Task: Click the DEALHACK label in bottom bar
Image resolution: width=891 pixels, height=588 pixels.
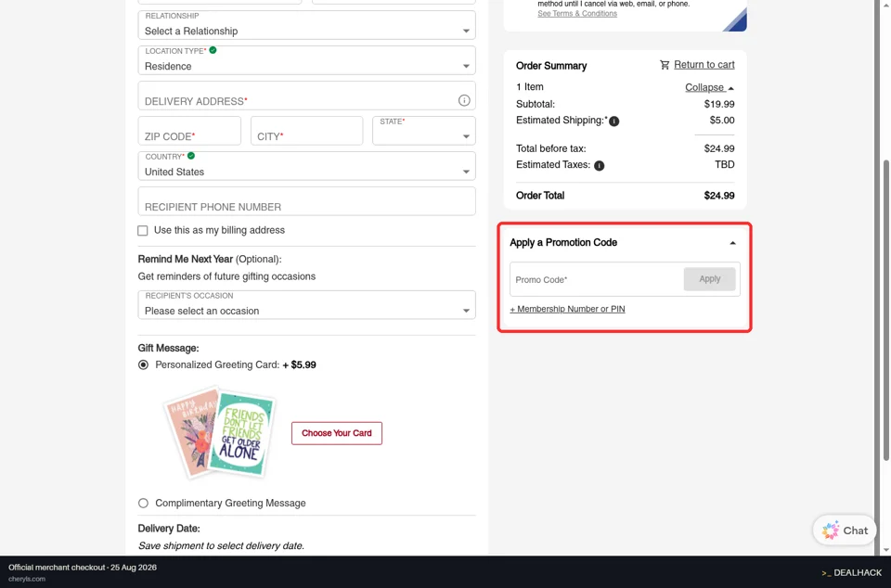Action: 857,572
